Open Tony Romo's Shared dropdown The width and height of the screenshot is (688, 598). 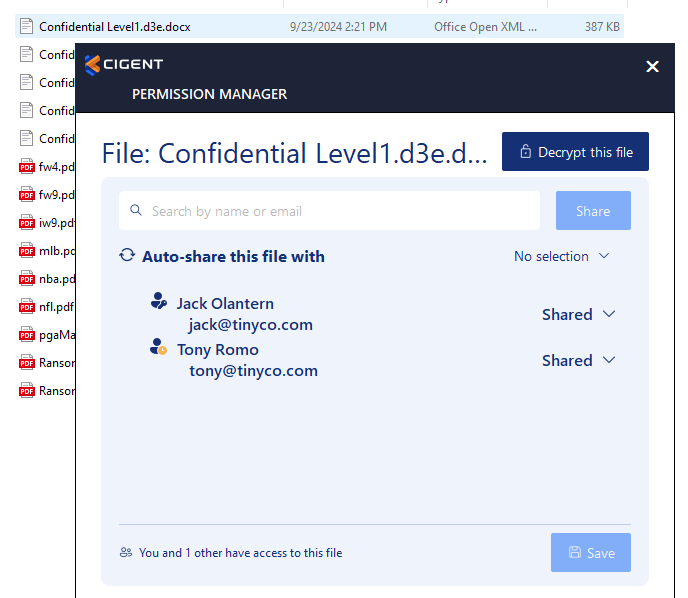click(578, 361)
